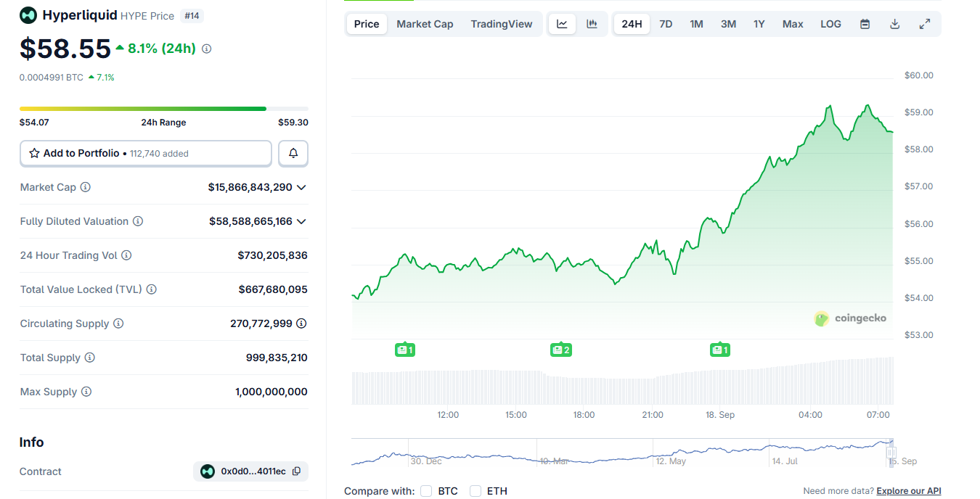Open the Circulating Supply info tooltip
The width and height of the screenshot is (980, 499).
[x=118, y=323]
